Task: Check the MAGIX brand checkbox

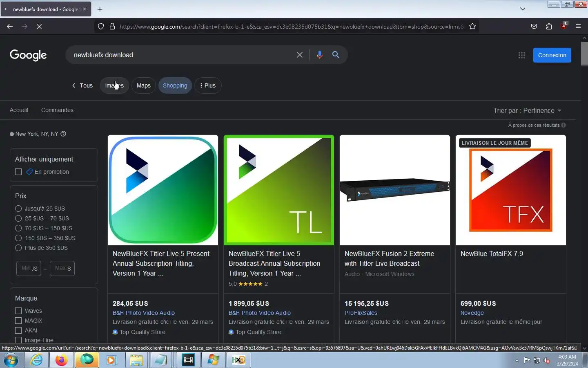Action: coord(18,321)
